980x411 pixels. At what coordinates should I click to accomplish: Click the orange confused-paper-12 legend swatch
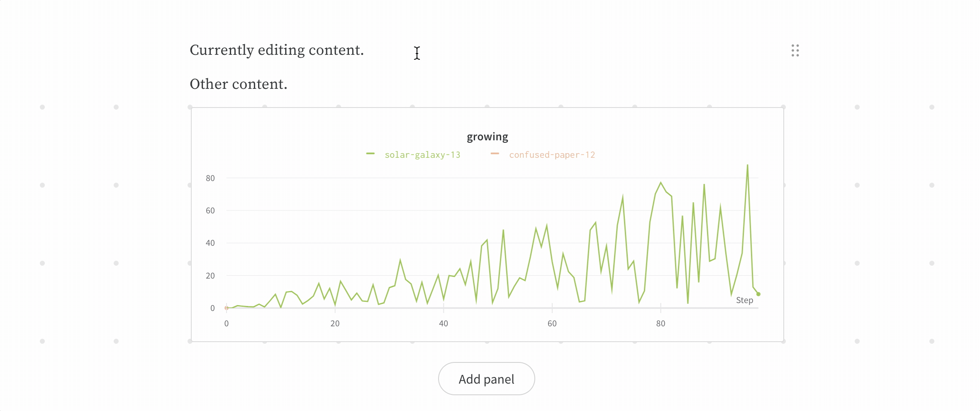pos(495,154)
